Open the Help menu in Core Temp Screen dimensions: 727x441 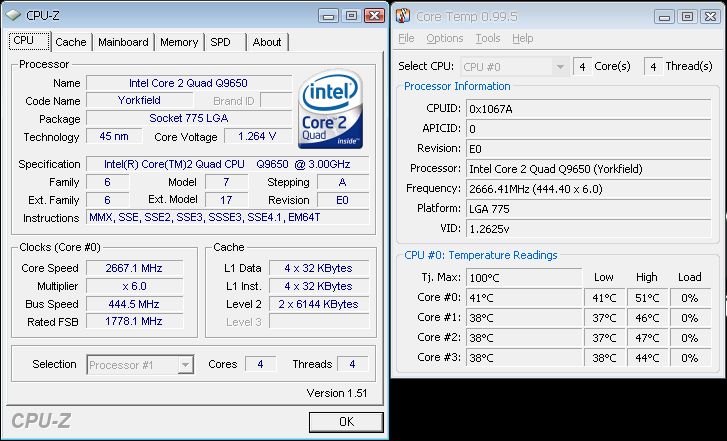pyautogui.click(x=523, y=38)
